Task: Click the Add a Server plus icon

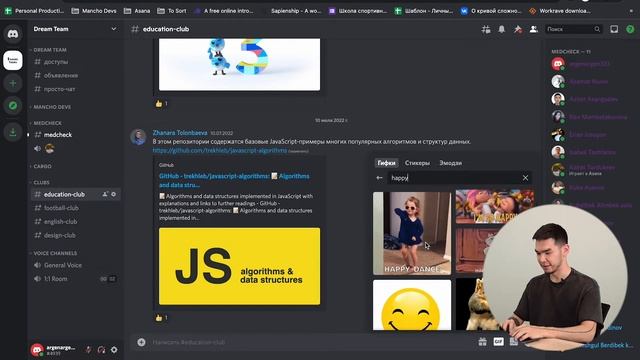Action: pyautogui.click(x=13, y=84)
